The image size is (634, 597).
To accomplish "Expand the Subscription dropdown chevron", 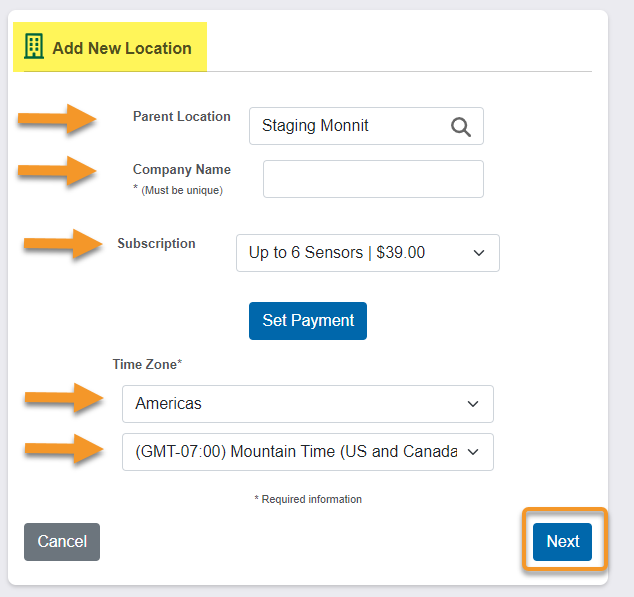I will (479, 253).
